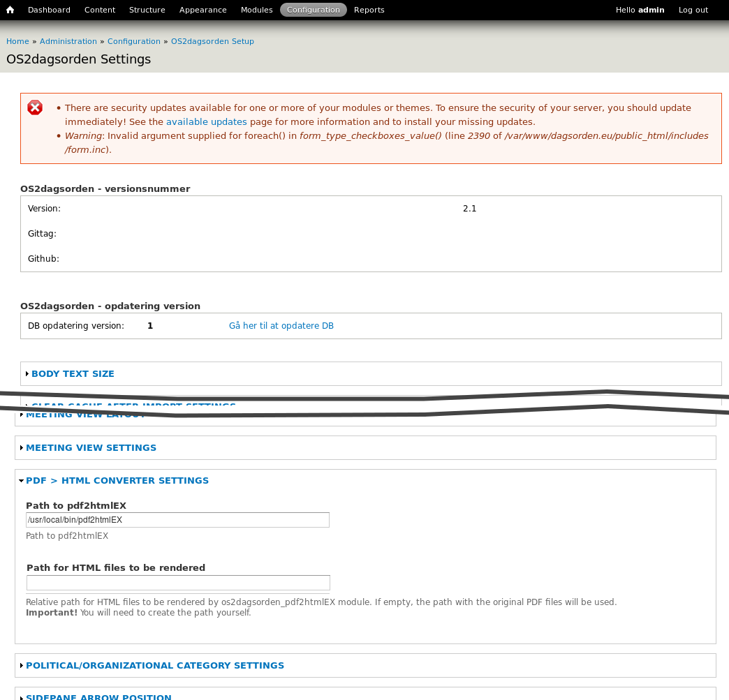The image size is (729, 700).
Task: Click OS2dagsorden - opdatering version heading
Action: [x=110, y=306]
